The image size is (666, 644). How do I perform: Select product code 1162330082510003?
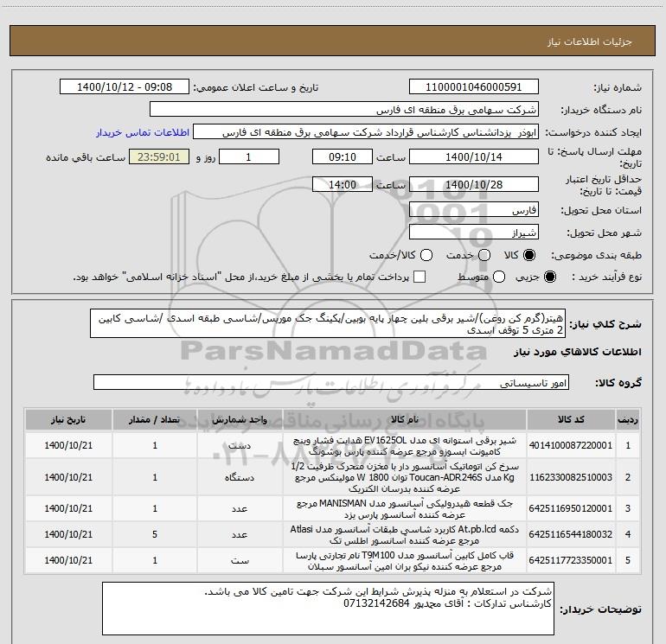click(571, 477)
